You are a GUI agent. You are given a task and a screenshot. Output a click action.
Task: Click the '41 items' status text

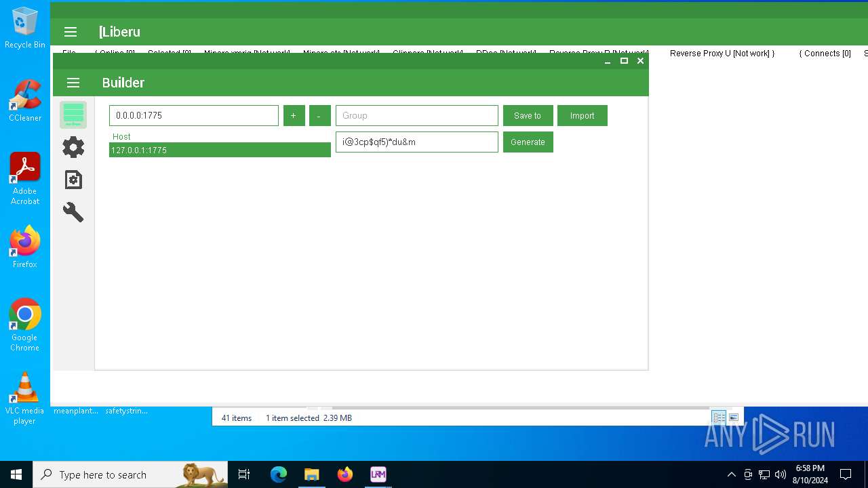point(237,418)
